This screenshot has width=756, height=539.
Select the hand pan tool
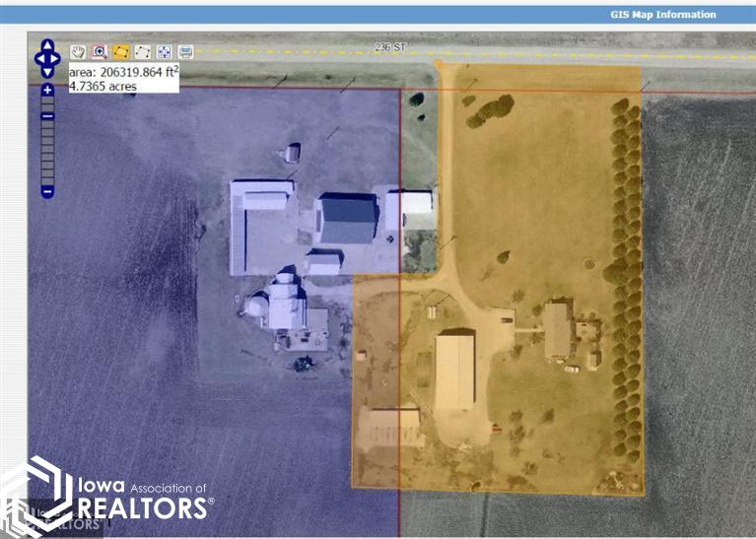point(78,51)
